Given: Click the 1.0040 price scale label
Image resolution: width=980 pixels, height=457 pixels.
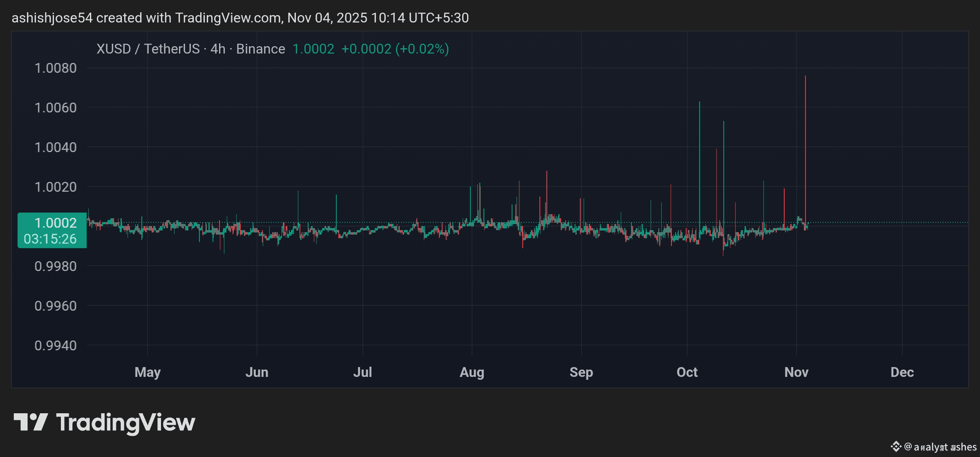Looking at the screenshot, I should coord(56,147).
